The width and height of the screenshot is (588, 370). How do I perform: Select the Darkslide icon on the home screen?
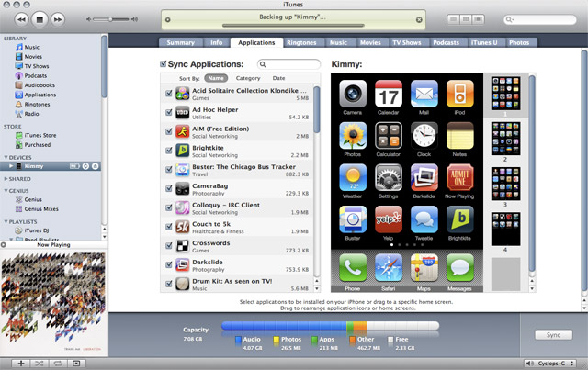click(424, 178)
